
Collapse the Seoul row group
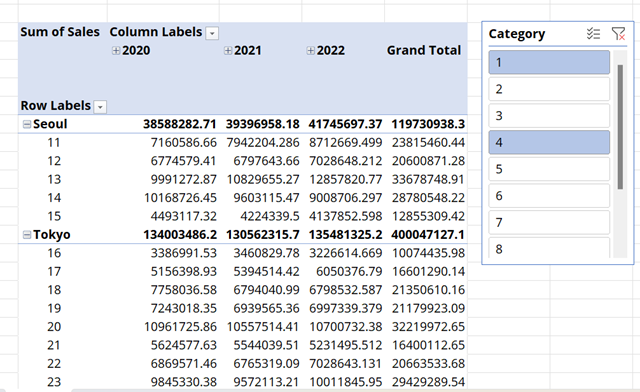pos(27,124)
